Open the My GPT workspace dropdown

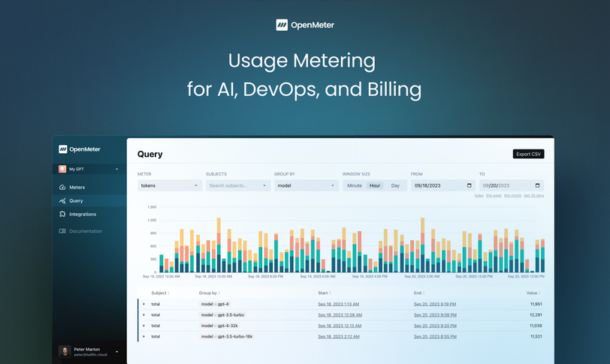[x=89, y=169]
